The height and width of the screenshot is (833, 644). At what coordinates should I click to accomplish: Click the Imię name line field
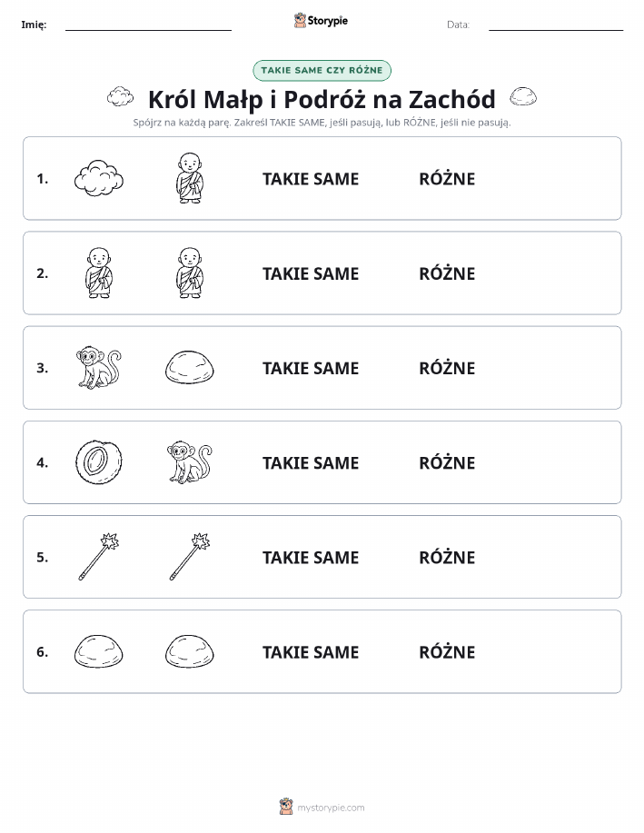pos(148,25)
